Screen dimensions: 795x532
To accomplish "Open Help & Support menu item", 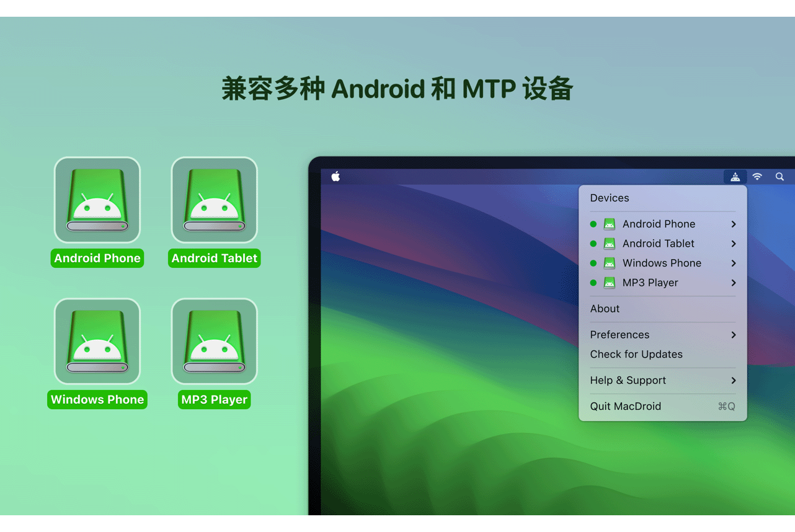I will coord(663,381).
